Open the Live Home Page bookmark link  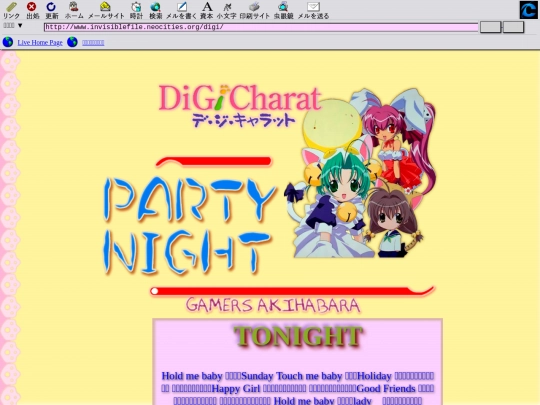40,42
